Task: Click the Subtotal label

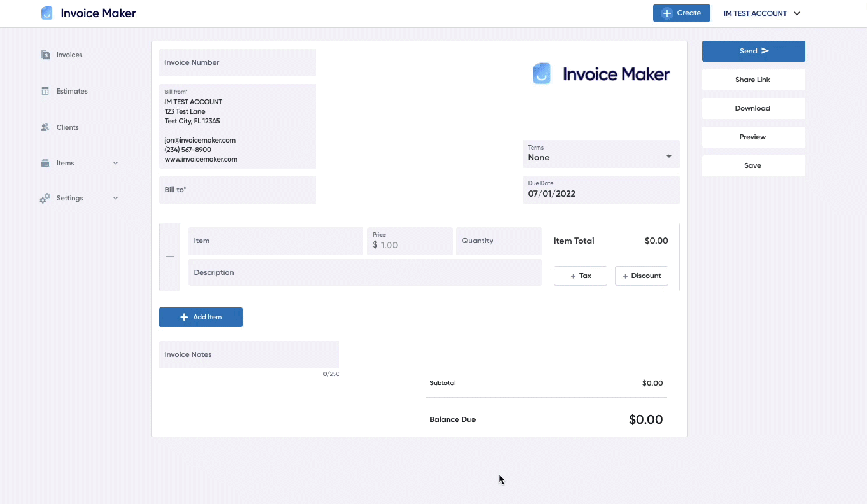Action: tap(442, 383)
